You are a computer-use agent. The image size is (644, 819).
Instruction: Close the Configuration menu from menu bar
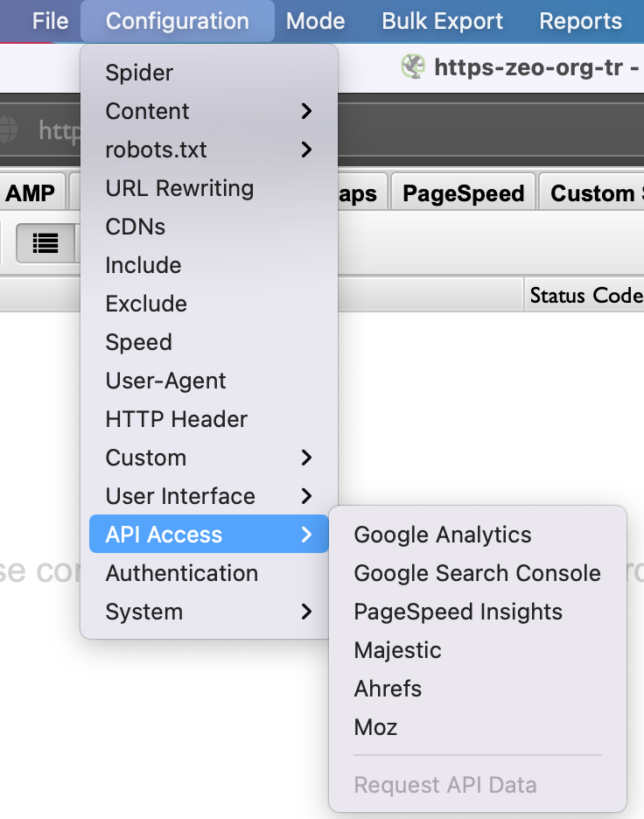tap(178, 21)
